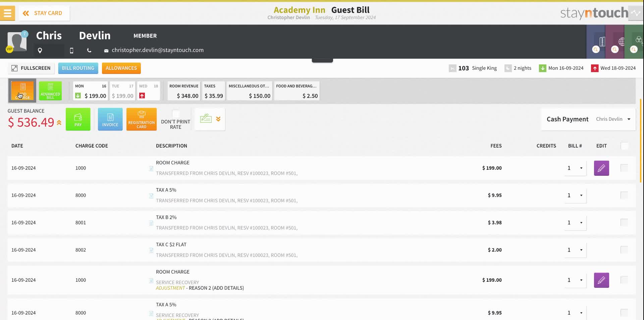Click the Charge Code column header
Screen dimensions: 644x320
92,146
